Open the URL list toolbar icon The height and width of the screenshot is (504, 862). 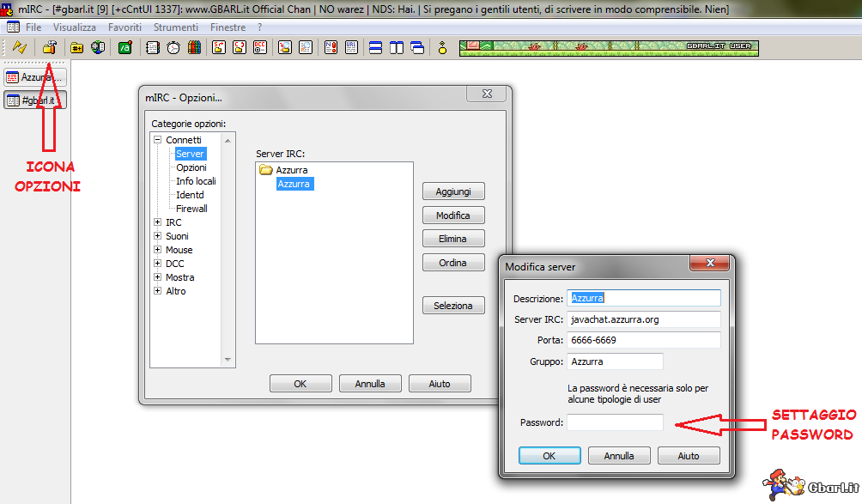[351, 48]
